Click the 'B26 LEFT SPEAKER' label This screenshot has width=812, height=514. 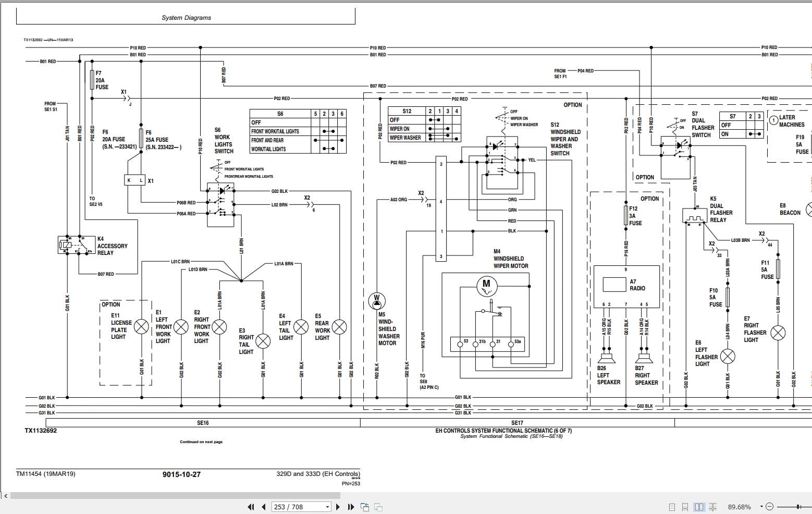click(608, 375)
